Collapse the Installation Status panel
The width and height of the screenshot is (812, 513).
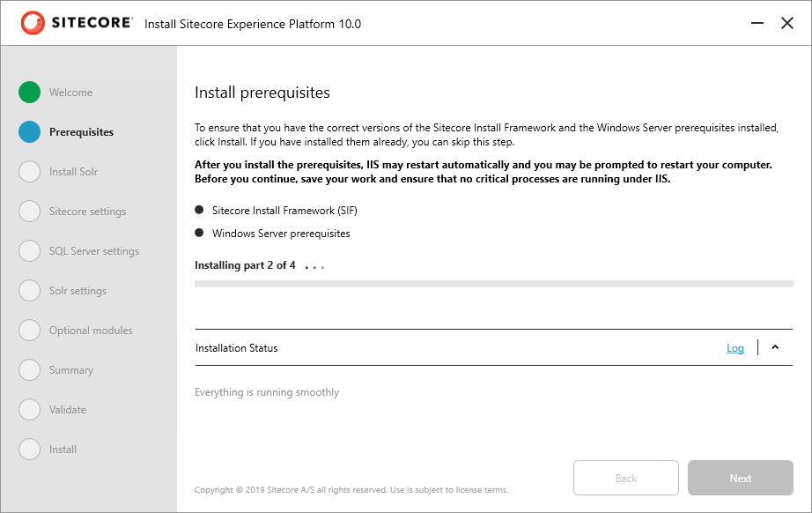[x=775, y=347]
